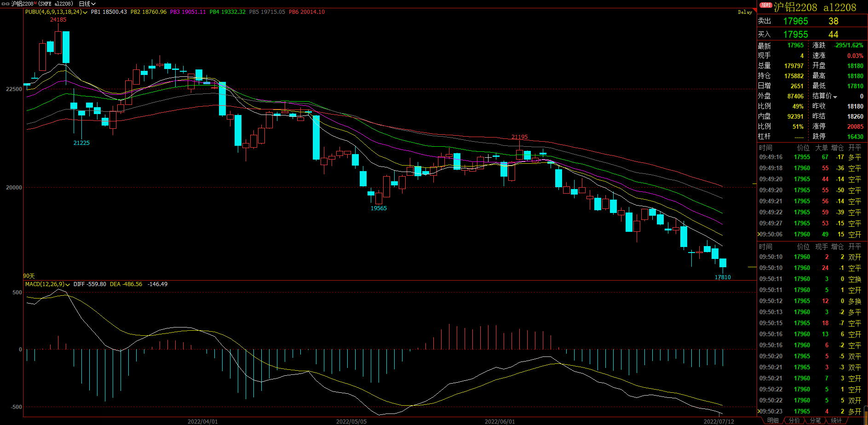Switch to the 分价 tab
Image resolution: width=868 pixels, height=425 pixels.
pos(794,421)
